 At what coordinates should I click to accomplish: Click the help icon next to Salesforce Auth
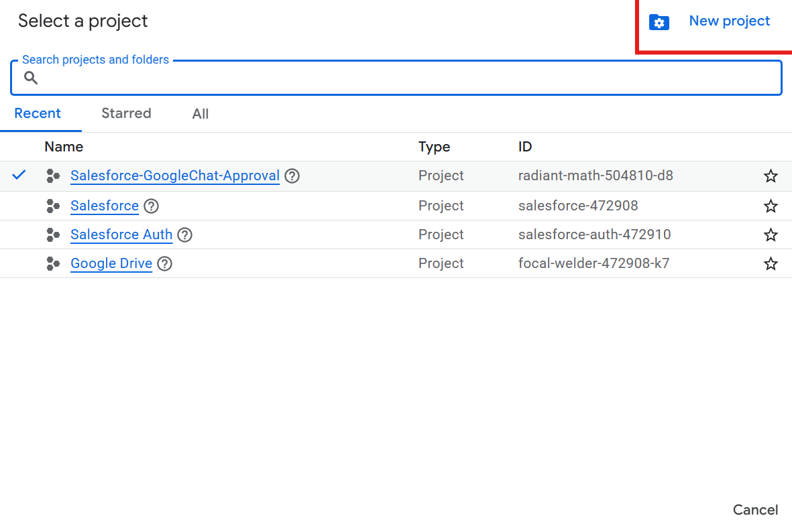185,235
